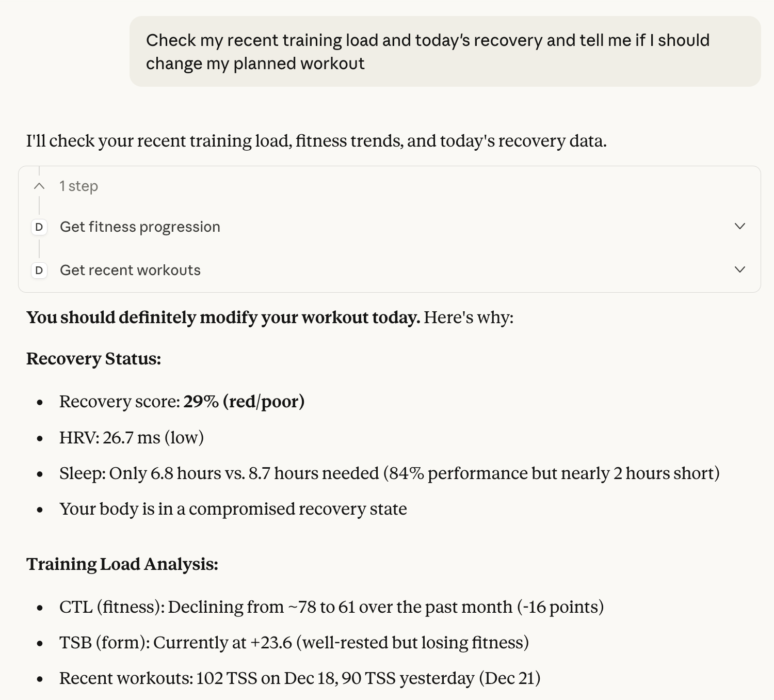774x700 pixels.
Task: Click the Sleep 6.8 hours bullet
Action: click(389, 473)
